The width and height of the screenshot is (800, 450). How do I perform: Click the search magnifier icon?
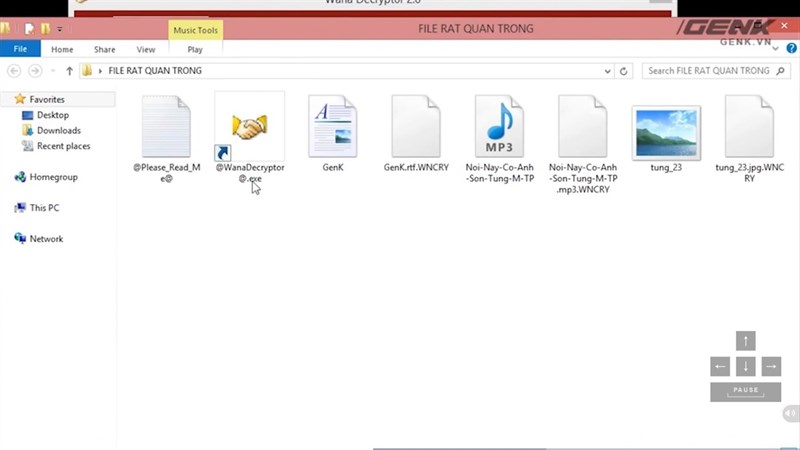coord(781,71)
